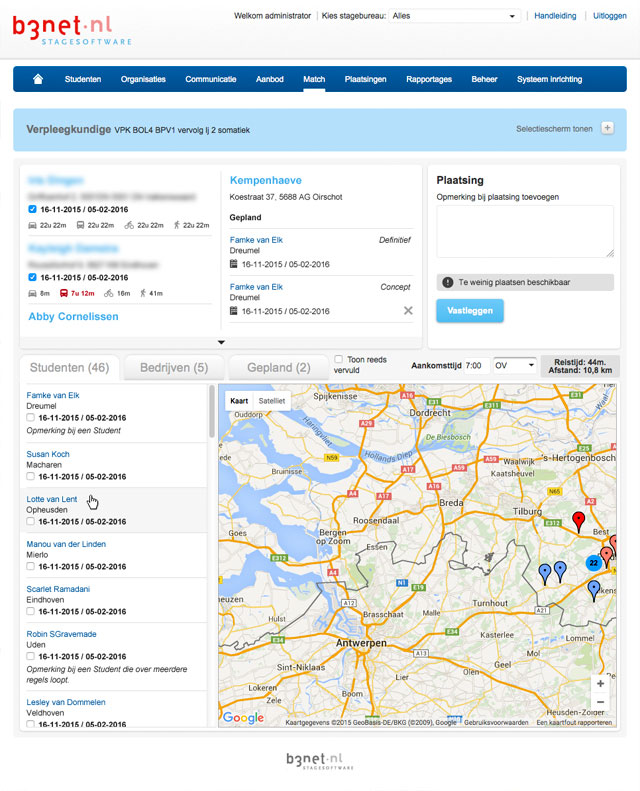This screenshot has width=640, height=791.
Task: Open the Match menu
Action: click(x=314, y=79)
